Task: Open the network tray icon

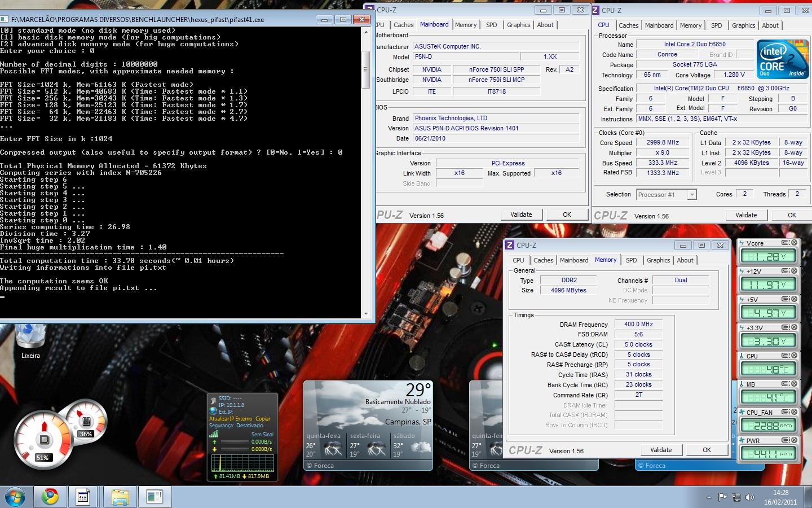Action: 736,497
